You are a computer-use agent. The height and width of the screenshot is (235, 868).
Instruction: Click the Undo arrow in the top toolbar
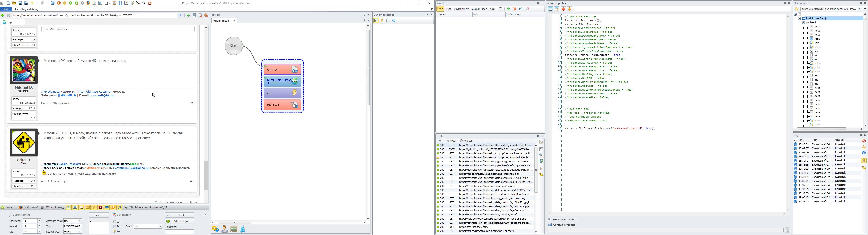click(32, 3)
